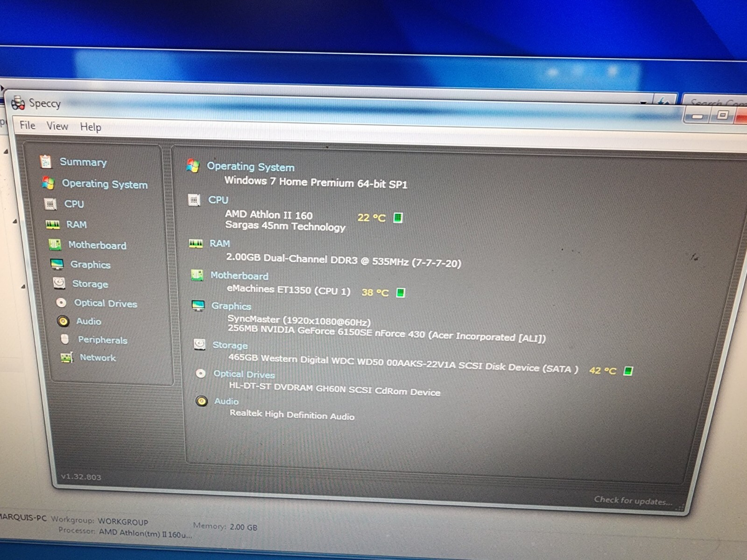The image size is (747, 560).
Task: Select Operating System in the sidebar
Action: click(x=105, y=184)
